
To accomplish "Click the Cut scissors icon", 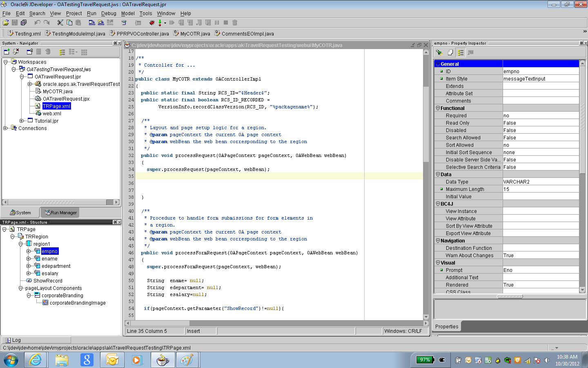I will tap(60, 23).
